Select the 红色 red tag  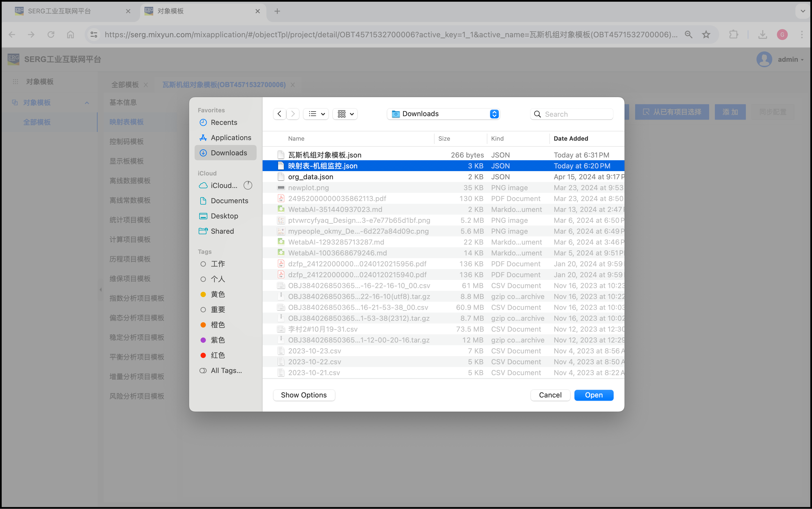click(217, 355)
